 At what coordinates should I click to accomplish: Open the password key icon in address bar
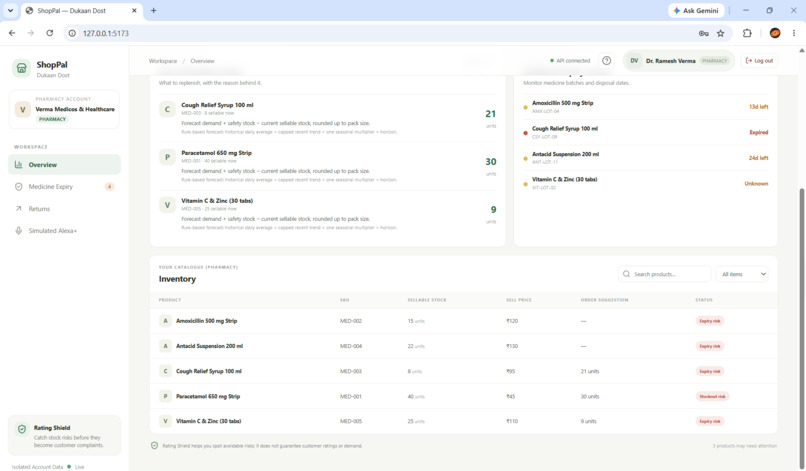pos(704,33)
